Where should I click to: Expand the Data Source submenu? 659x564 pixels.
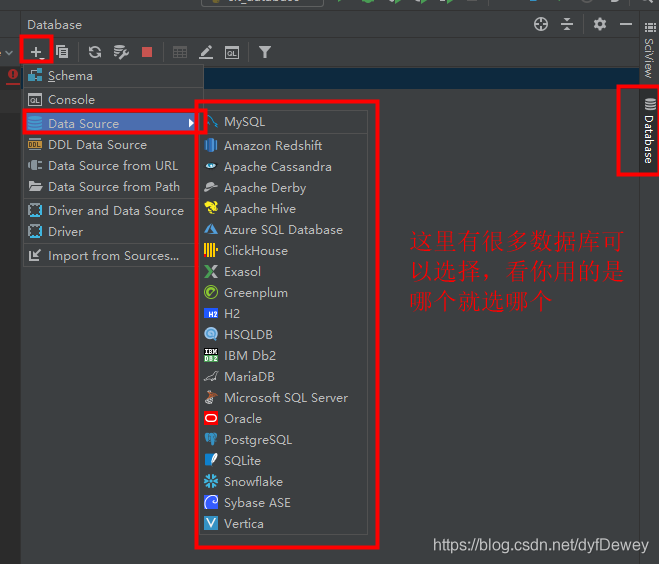click(111, 123)
